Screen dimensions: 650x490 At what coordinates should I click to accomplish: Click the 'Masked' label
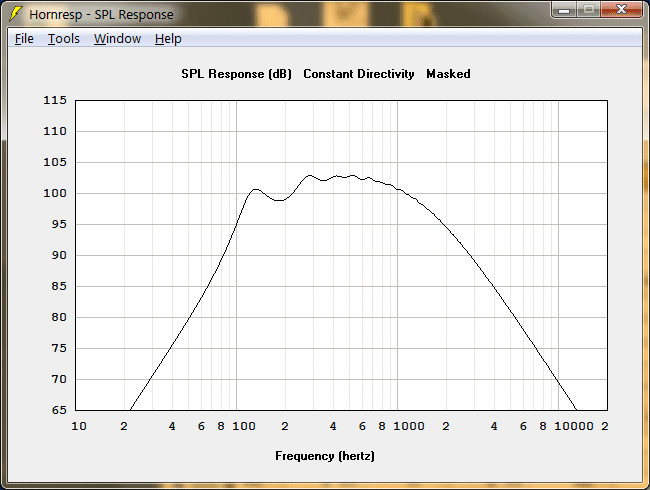pyautogui.click(x=448, y=74)
